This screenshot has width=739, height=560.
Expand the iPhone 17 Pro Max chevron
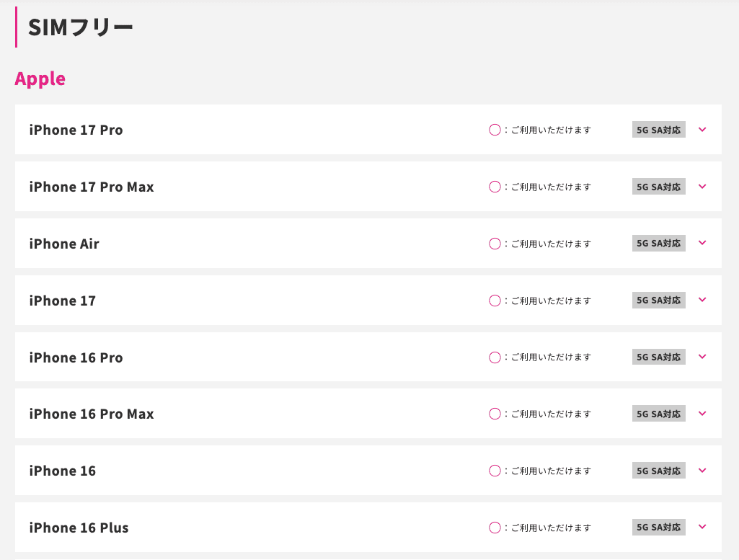coord(702,187)
